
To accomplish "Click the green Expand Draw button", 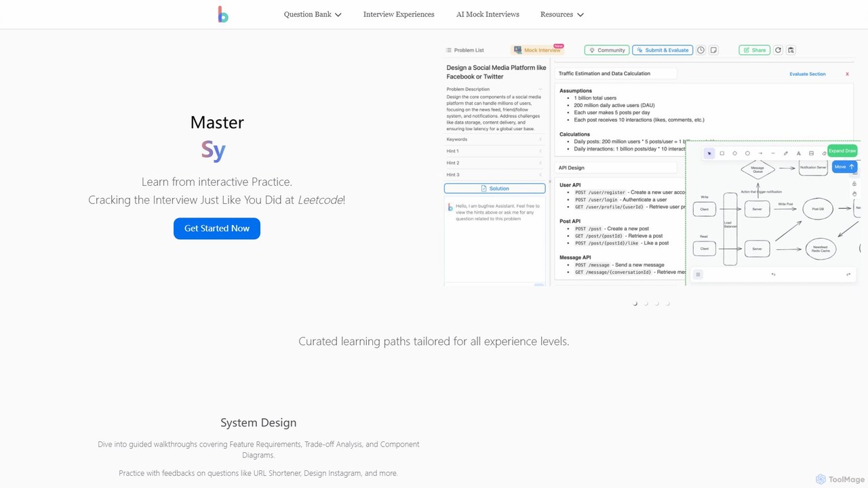I will pyautogui.click(x=842, y=150).
